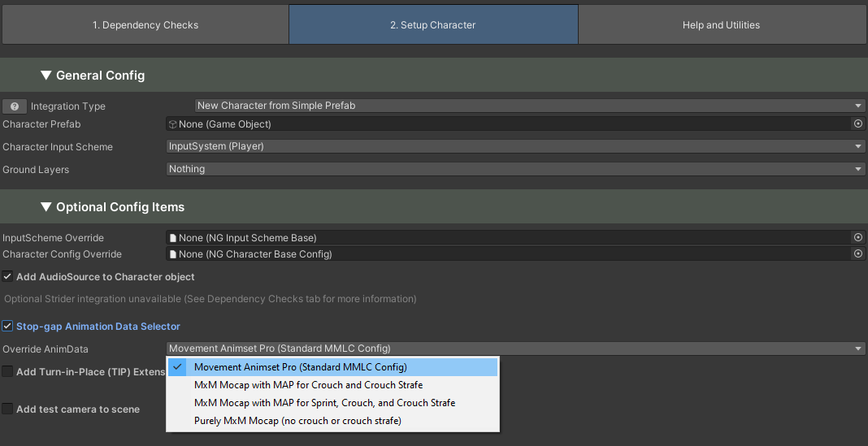Open the Help and Utilities tab
Screen dimensions: 868x446
pyautogui.click(x=721, y=25)
